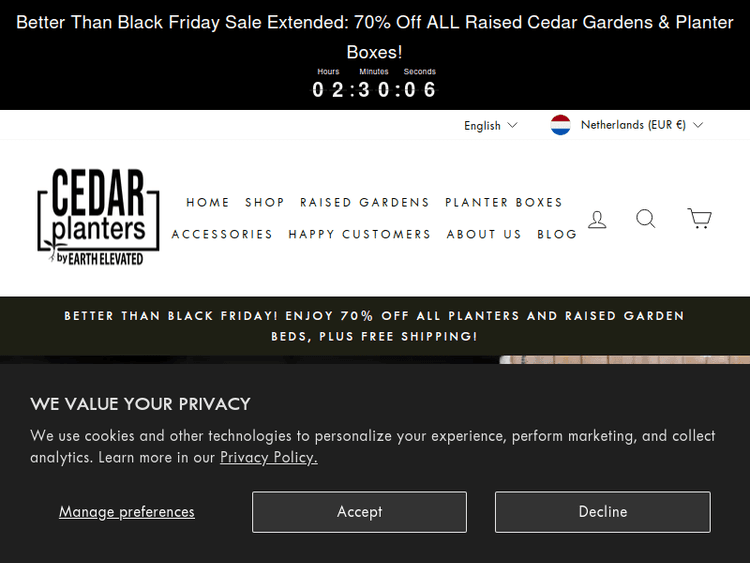Screen dimensions: 750x563
Task: Accept the cookie privacy notice
Action: pos(359,512)
